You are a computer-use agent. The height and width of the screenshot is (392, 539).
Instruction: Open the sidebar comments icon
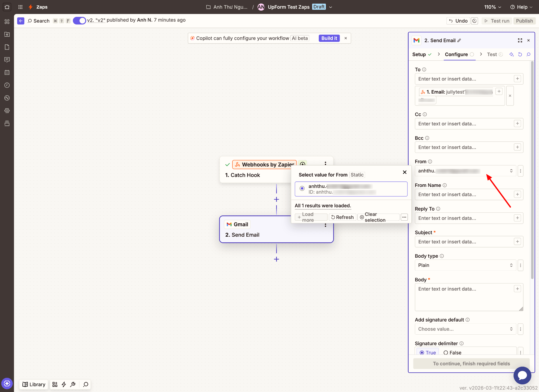pos(7,60)
